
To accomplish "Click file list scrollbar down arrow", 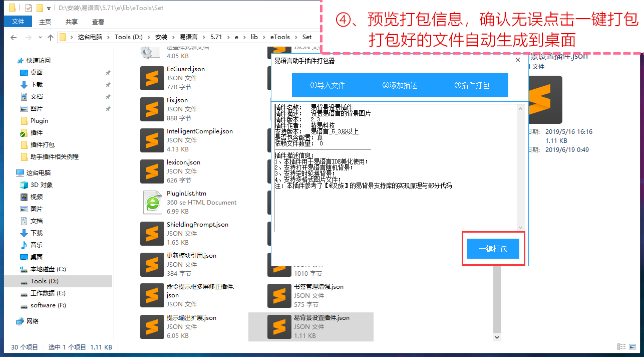I will (497, 337).
